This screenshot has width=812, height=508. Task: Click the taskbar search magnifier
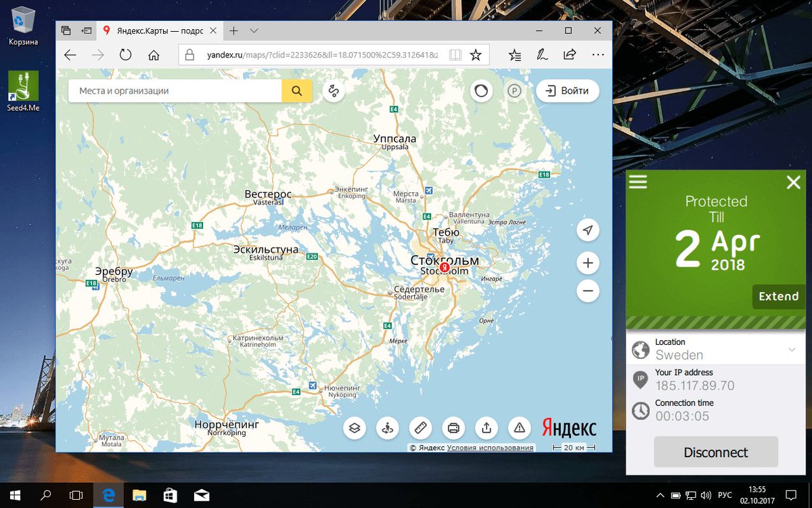click(x=45, y=495)
